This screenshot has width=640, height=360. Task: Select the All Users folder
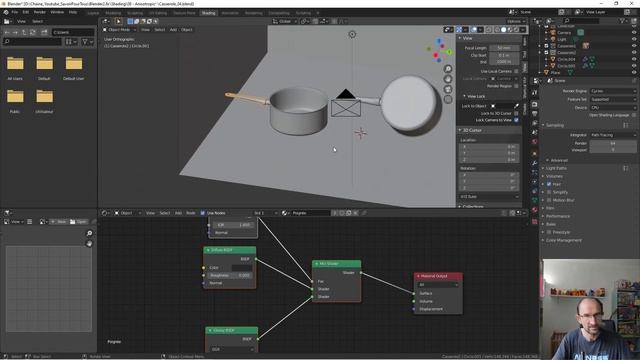coord(15,67)
